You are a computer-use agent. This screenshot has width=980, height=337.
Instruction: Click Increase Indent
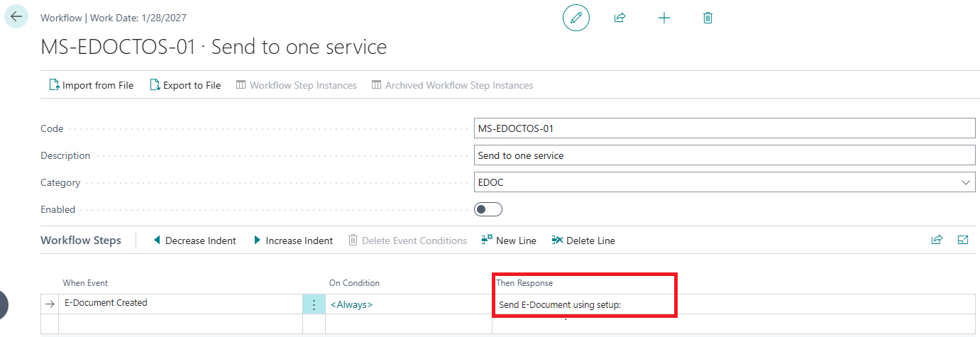coord(293,241)
